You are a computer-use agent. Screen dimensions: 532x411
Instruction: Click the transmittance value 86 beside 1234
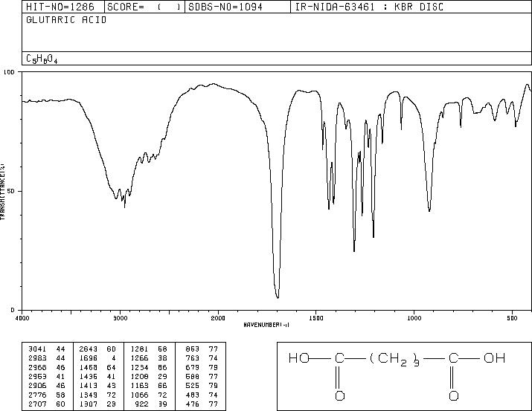click(x=162, y=367)
